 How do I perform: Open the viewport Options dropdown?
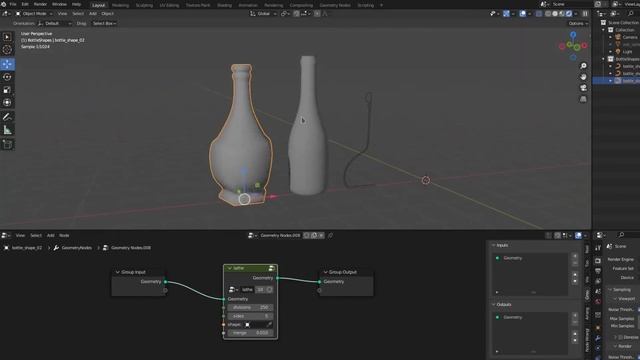click(578, 23)
